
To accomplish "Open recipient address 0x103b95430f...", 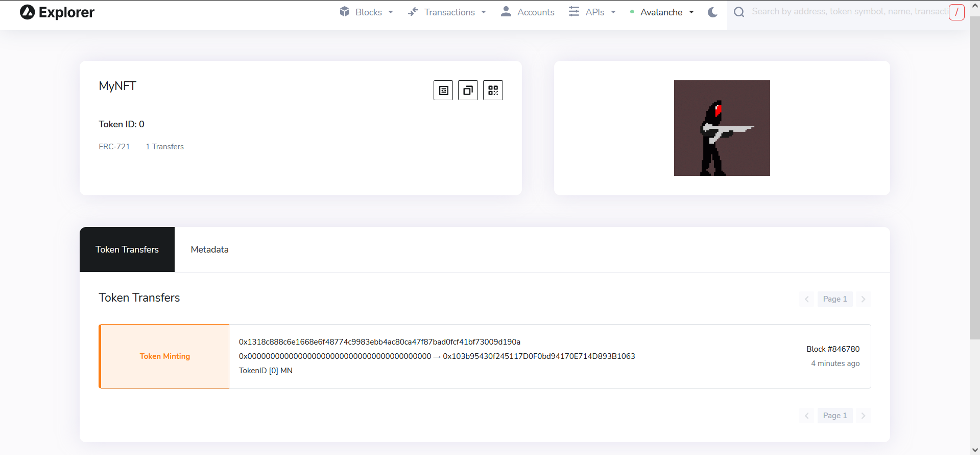I will point(539,356).
